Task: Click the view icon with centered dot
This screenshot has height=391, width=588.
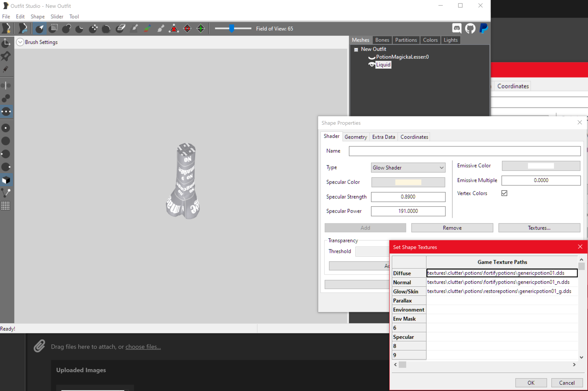Action: [x=6, y=128]
